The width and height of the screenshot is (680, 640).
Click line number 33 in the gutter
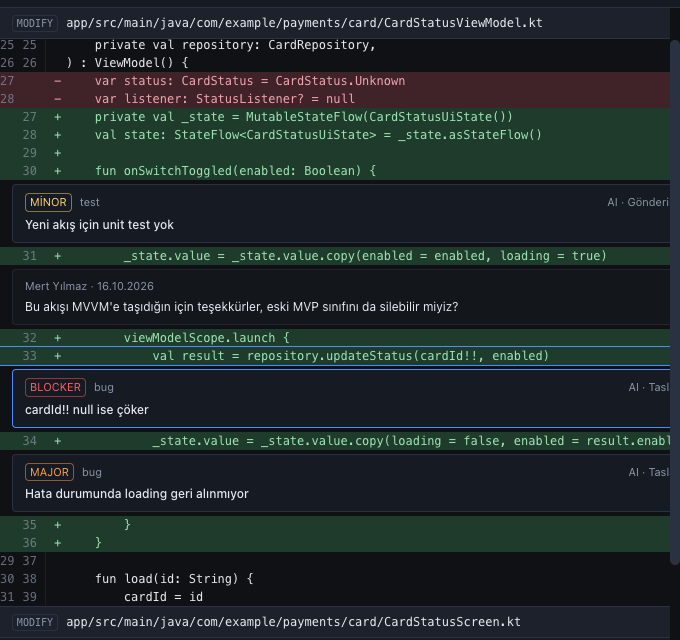29,356
